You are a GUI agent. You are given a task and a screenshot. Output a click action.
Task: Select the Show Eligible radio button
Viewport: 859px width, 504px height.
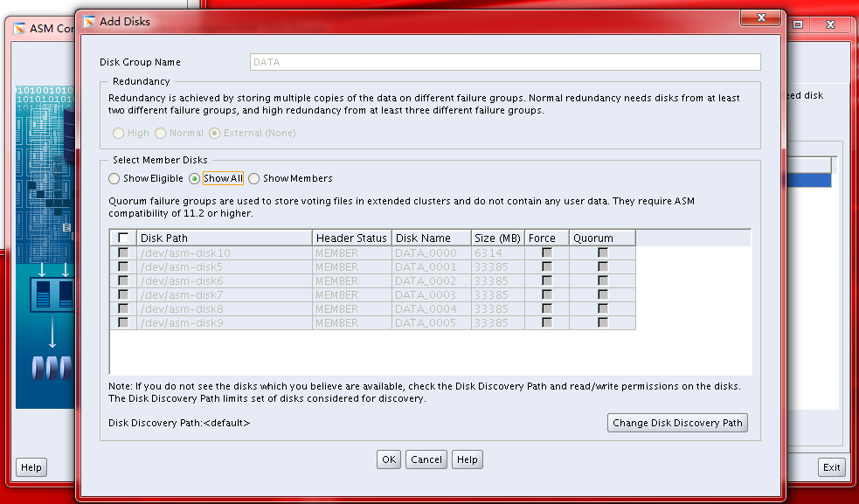coord(114,178)
